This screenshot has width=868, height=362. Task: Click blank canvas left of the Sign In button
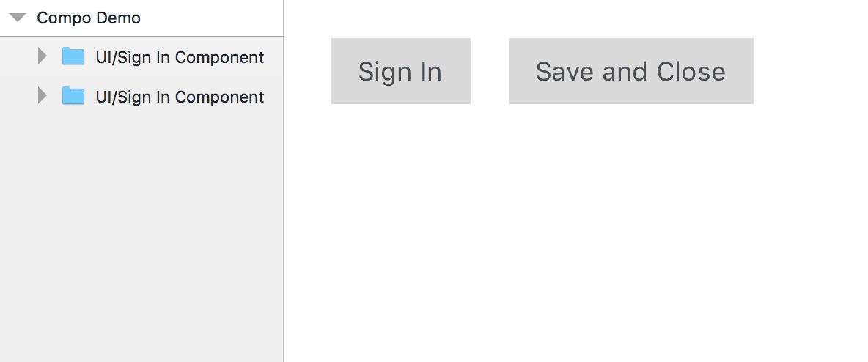coord(308,71)
